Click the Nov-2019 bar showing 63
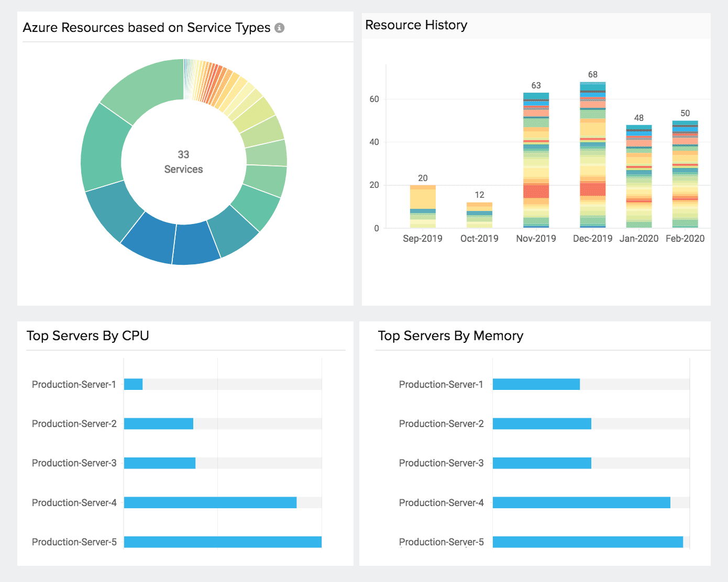728x582 pixels. [x=536, y=160]
